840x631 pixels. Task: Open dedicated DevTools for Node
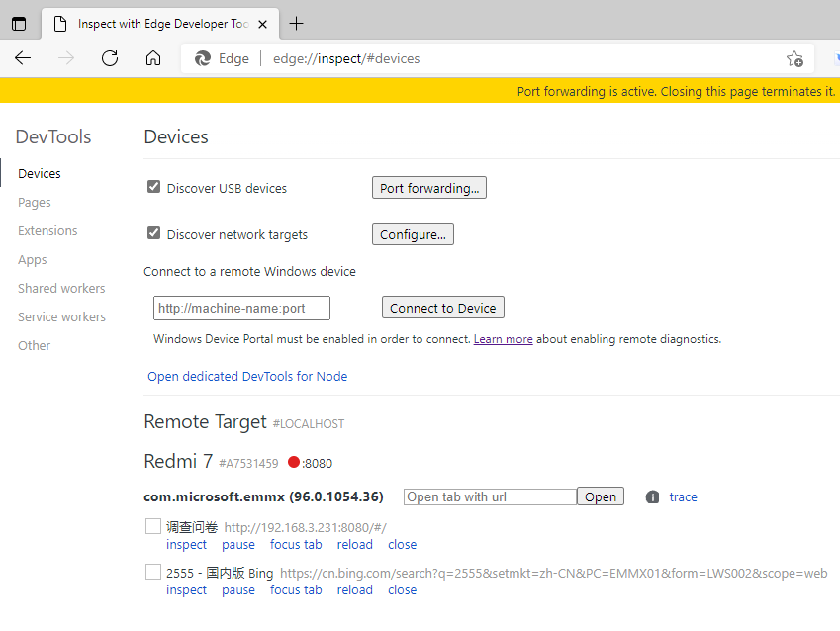[247, 376]
